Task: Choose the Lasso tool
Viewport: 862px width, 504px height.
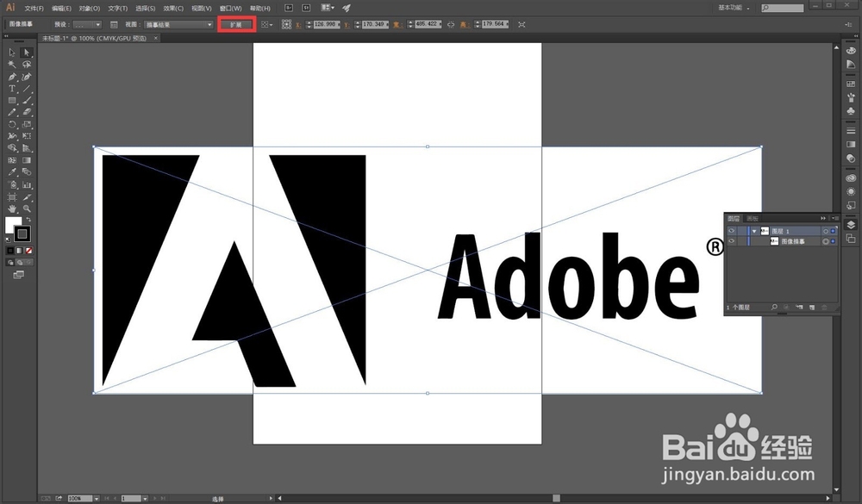Action: pos(27,65)
